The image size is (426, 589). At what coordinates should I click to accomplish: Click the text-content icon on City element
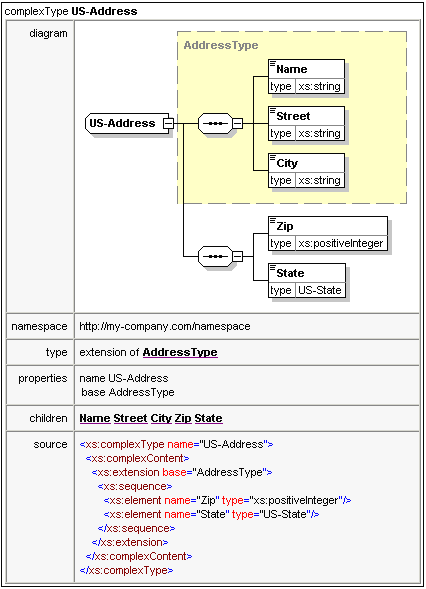[x=273, y=157]
